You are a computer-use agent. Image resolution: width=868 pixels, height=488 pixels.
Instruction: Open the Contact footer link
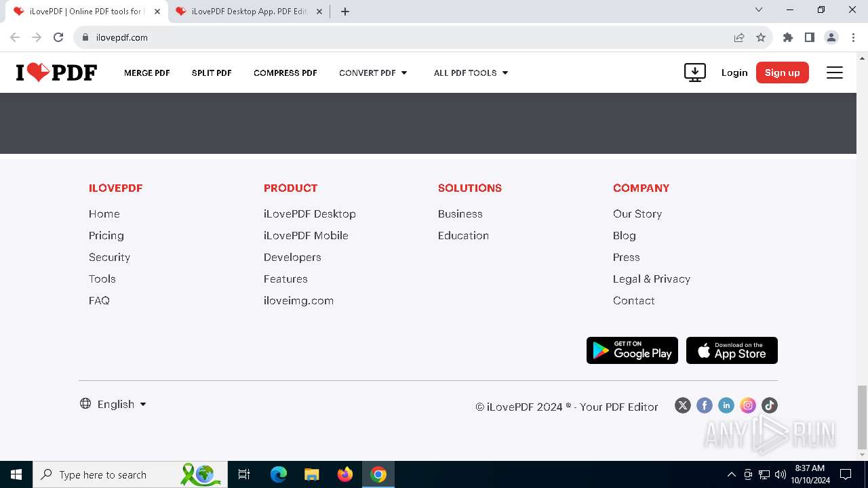634,300
